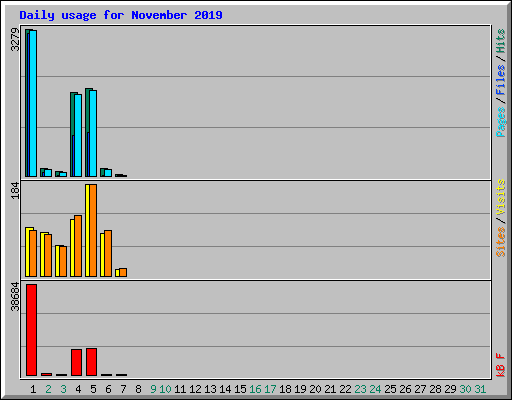Screen dimensions: 512x400
Task: Click day number 20 on the axis
Action: point(315,389)
